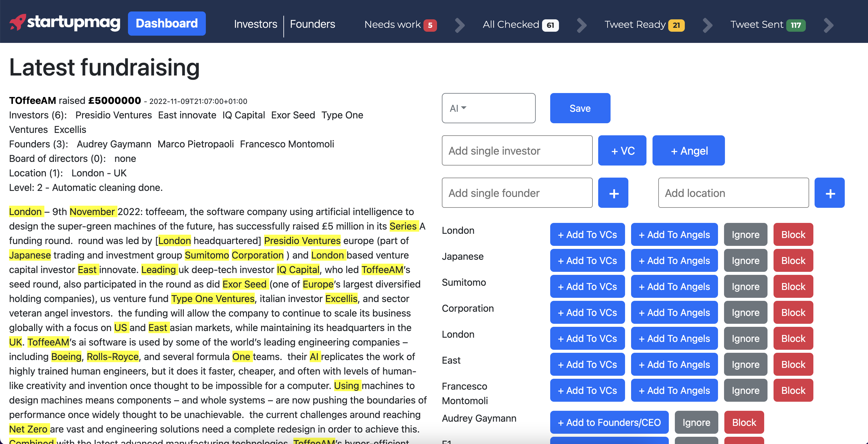Focus the Add location field

coord(734,193)
